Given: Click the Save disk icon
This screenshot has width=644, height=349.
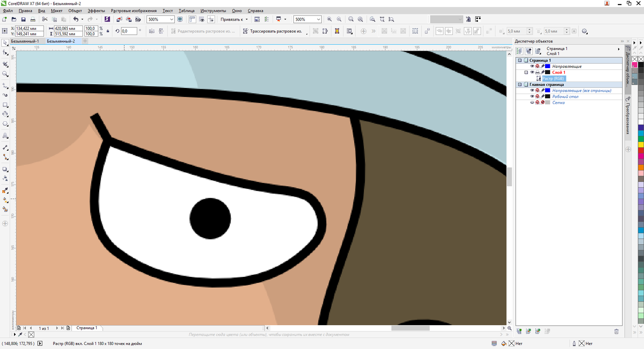Looking at the screenshot, I should [23, 19].
